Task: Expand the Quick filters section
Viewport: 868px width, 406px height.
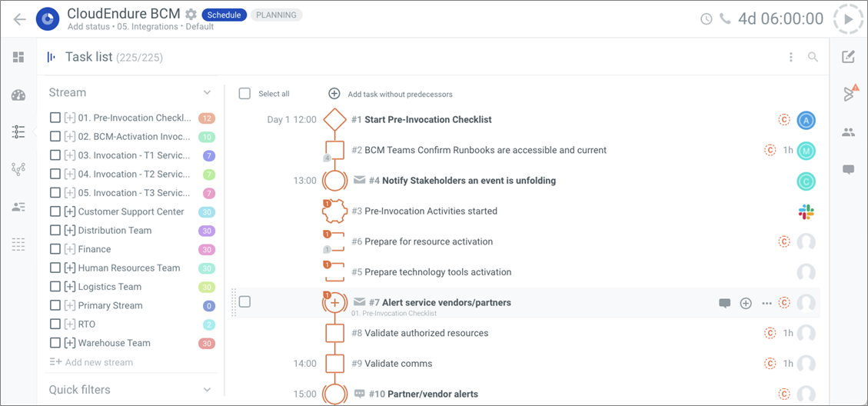Action: (x=207, y=389)
